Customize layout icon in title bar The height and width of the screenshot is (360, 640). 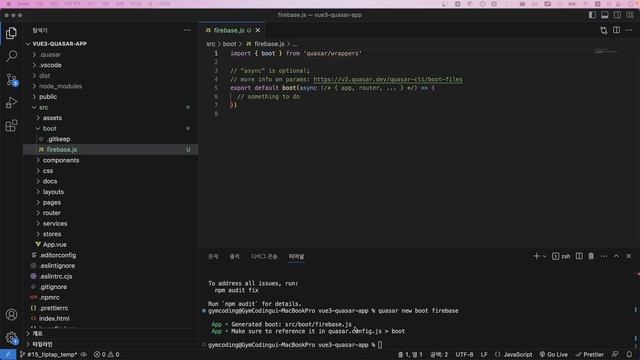click(x=630, y=15)
